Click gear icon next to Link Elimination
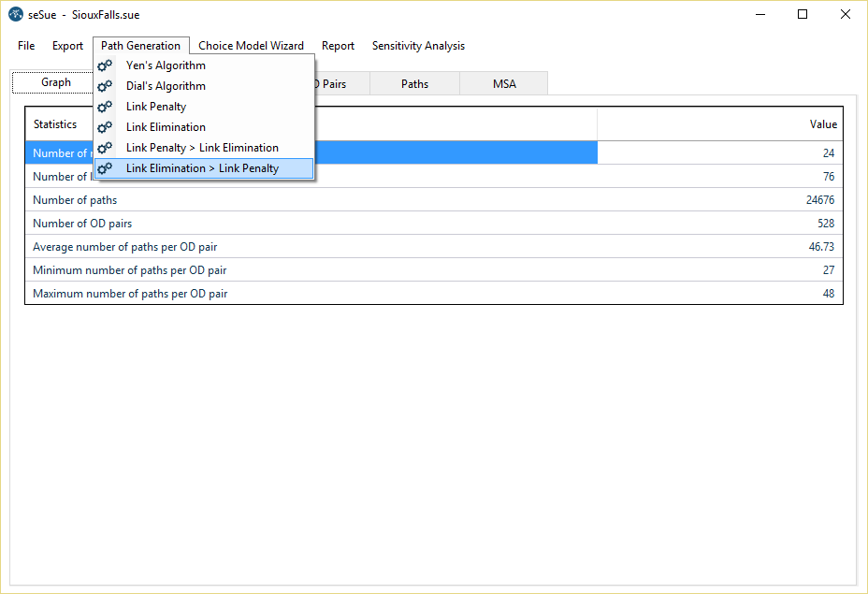868x594 pixels. point(105,127)
